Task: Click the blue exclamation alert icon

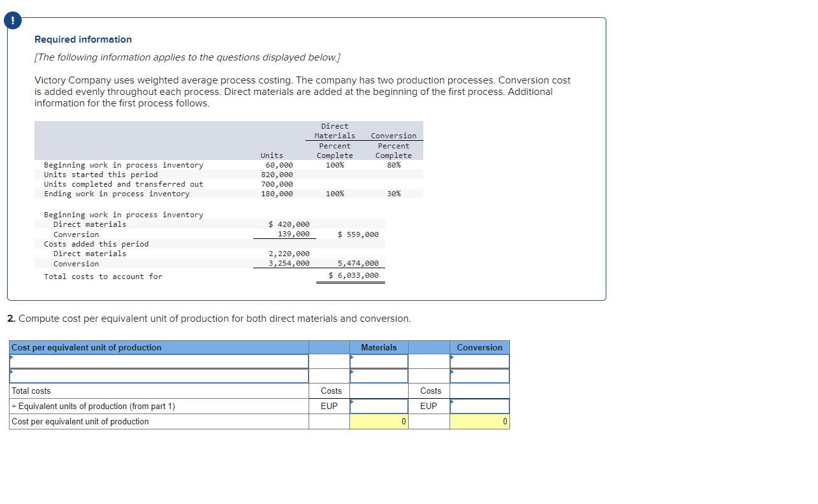Action: point(11,20)
